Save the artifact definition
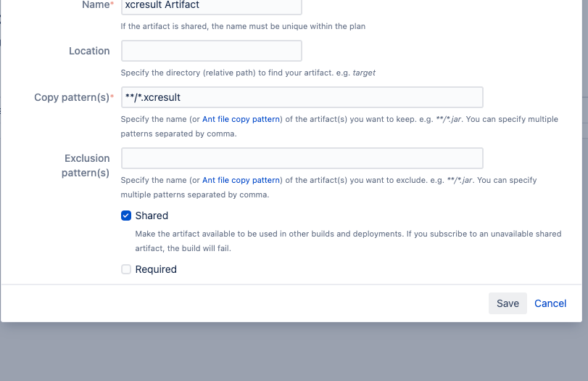 coord(508,303)
